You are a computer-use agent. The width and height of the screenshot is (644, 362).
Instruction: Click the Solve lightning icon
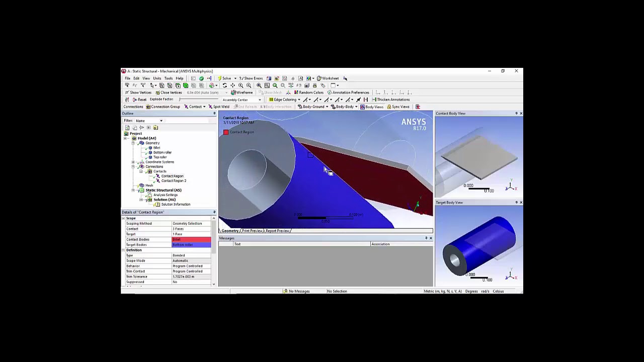pyautogui.click(x=219, y=78)
